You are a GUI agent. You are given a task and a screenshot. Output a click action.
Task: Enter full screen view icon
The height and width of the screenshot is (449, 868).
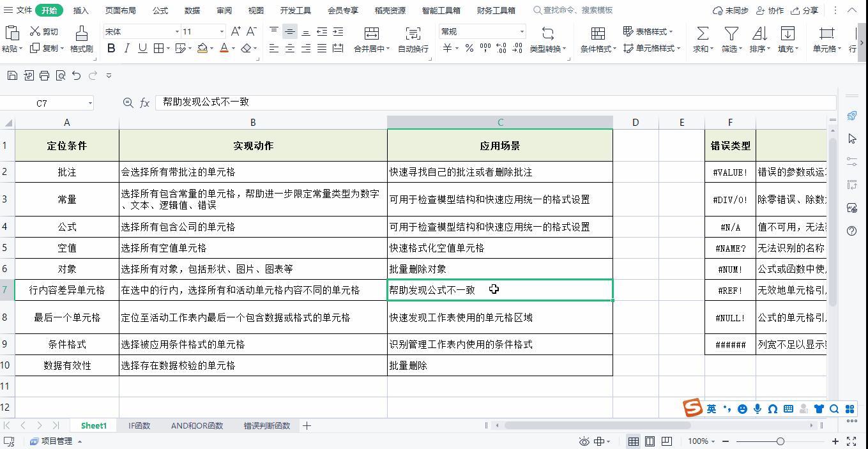(x=851, y=441)
